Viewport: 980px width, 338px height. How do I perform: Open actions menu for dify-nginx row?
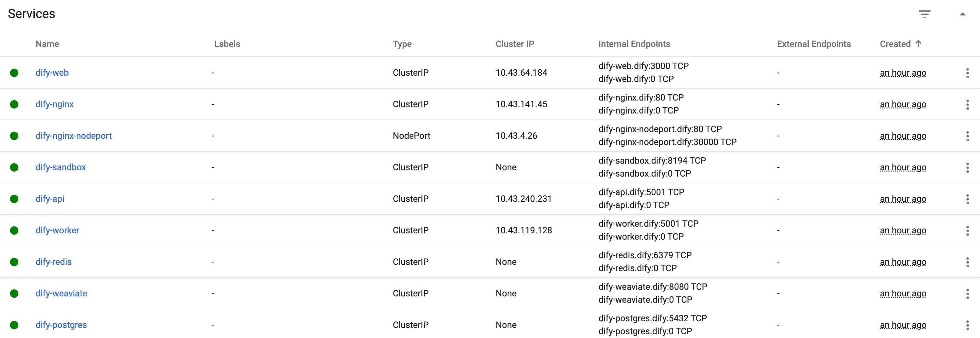(967, 105)
